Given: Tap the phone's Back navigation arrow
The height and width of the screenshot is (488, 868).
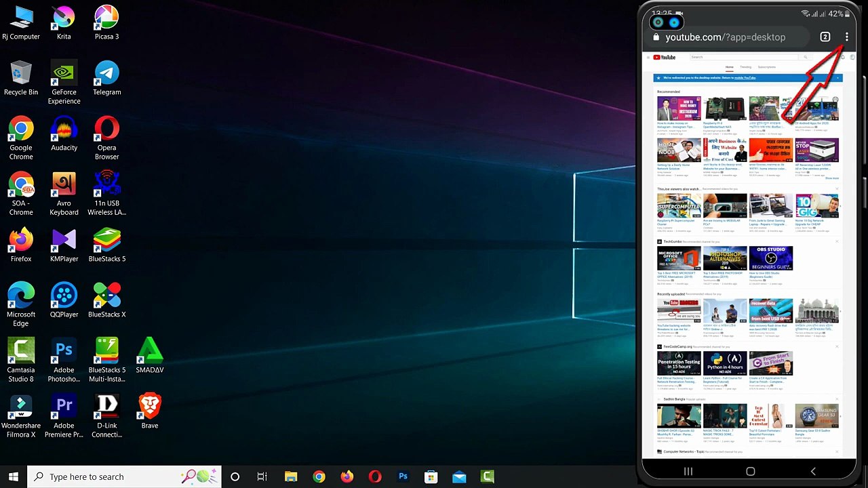Looking at the screenshot, I should coord(812,471).
